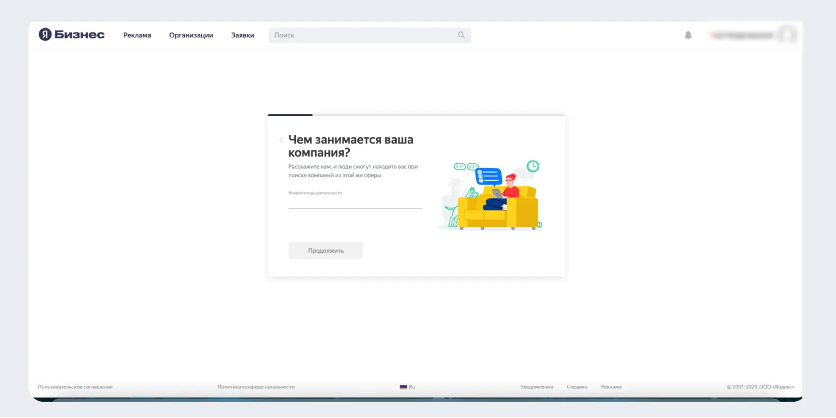Click the search magnifier icon
This screenshot has height=418, width=836.
coord(461,35)
